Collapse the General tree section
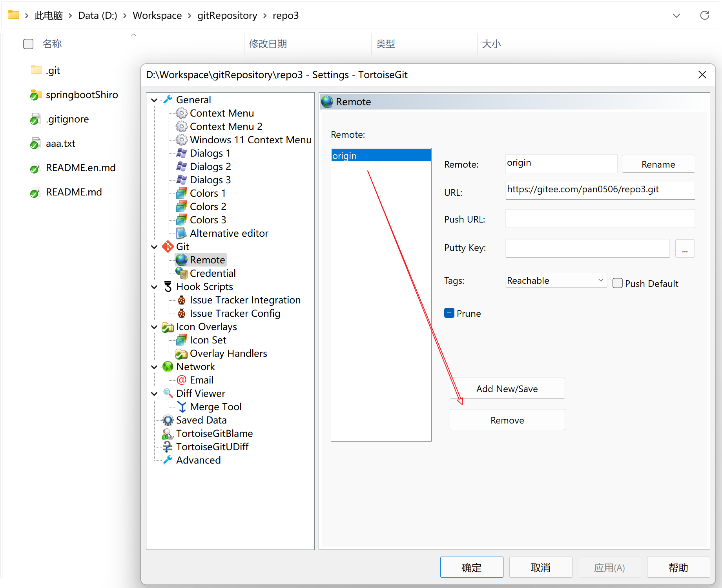This screenshot has height=588, width=722. coord(154,100)
